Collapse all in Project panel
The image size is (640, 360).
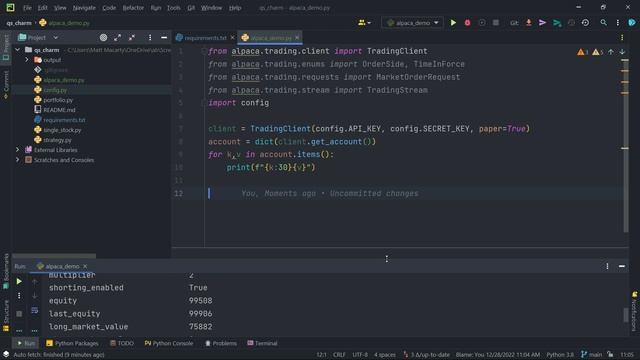(132, 38)
